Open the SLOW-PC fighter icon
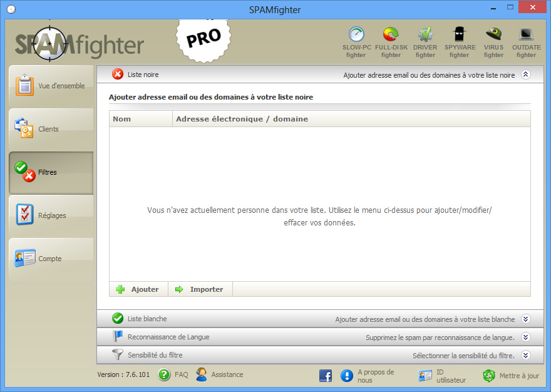Viewport: 551px width, 392px height. pyautogui.click(x=356, y=34)
